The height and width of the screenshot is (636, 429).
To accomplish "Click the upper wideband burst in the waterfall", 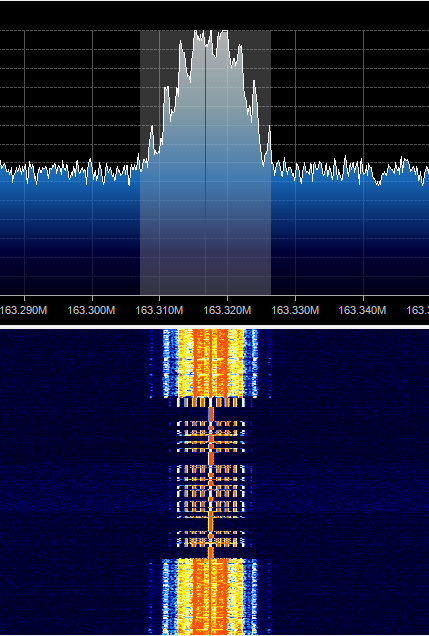I will coord(210,363).
